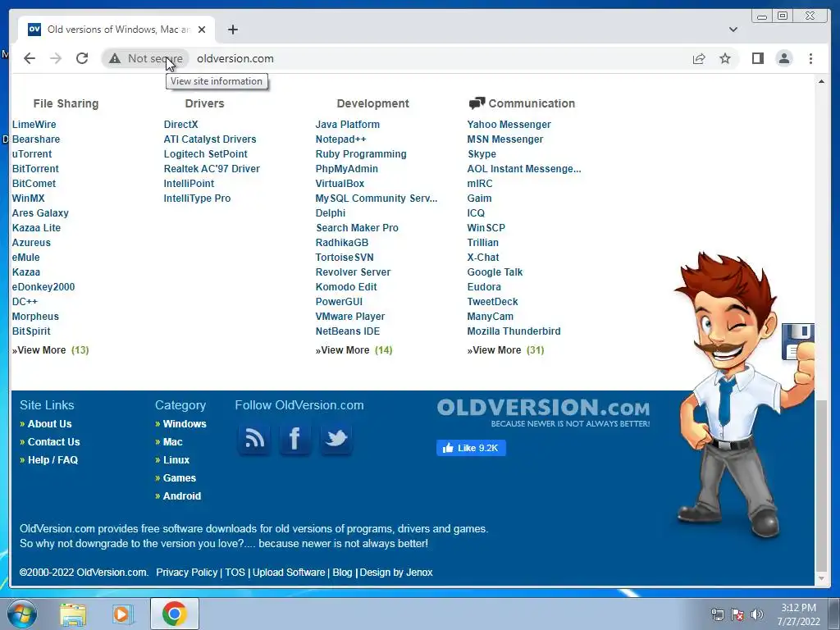Screen dimensions: 840x630
Task: Expand View More (14) under Development
Action: pos(354,349)
